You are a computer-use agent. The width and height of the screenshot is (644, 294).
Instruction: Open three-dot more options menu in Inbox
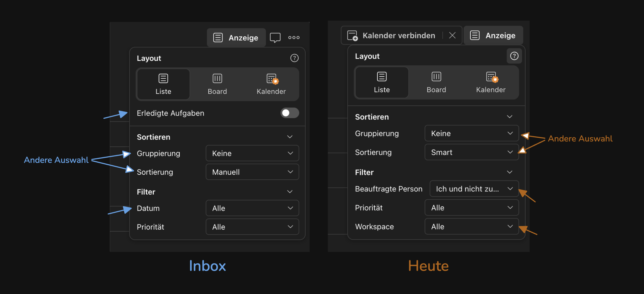click(x=294, y=38)
